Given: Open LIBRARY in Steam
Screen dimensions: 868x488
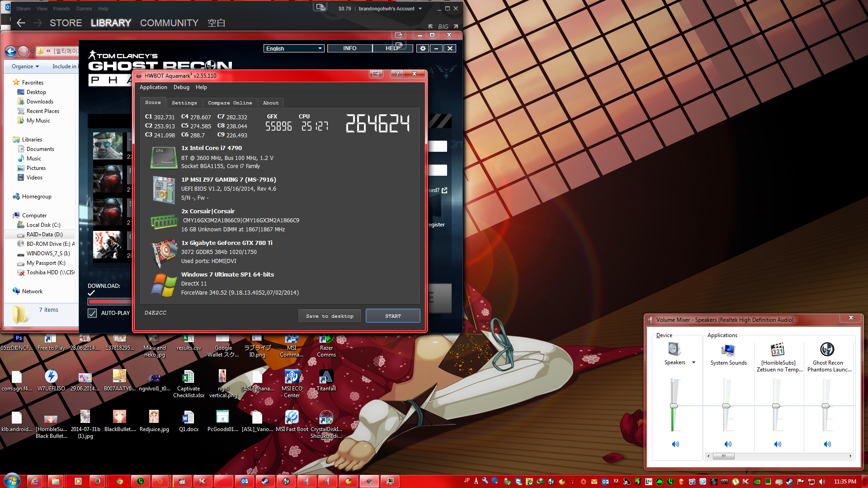Looking at the screenshot, I should [111, 23].
